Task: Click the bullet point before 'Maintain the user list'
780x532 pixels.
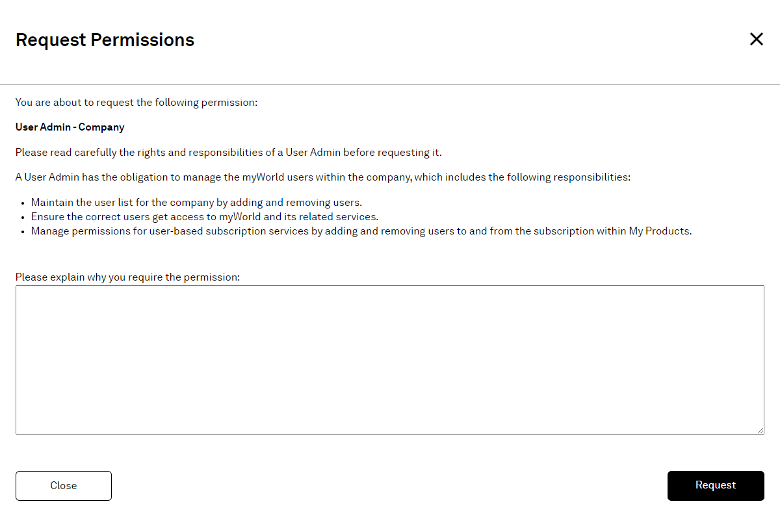Action: (x=23, y=203)
